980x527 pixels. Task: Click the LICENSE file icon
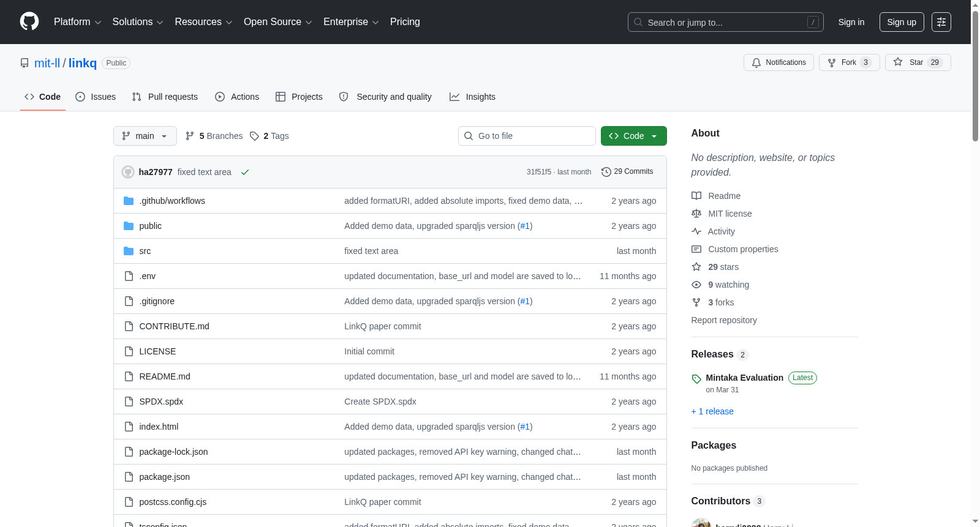point(129,351)
